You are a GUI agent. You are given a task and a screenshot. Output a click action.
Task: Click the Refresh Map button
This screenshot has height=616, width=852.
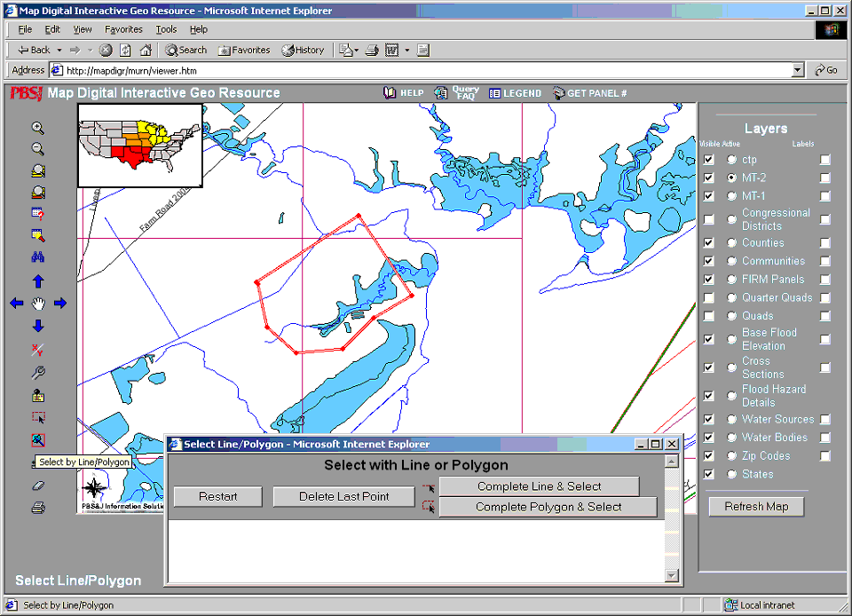tap(756, 506)
